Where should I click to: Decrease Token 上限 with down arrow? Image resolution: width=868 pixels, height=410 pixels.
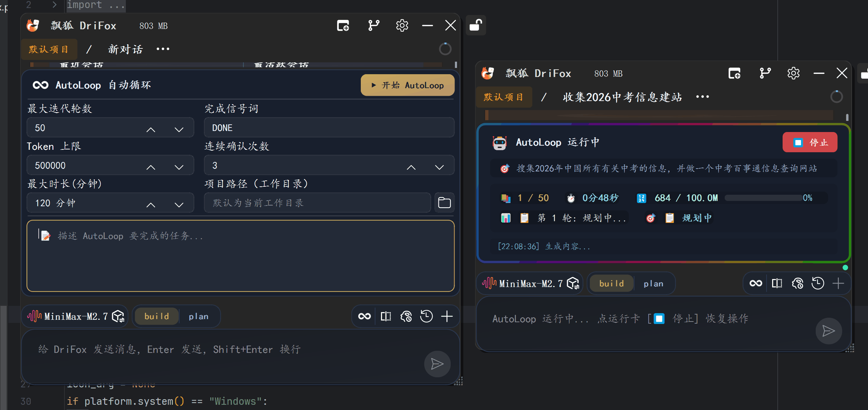point(179,167)
